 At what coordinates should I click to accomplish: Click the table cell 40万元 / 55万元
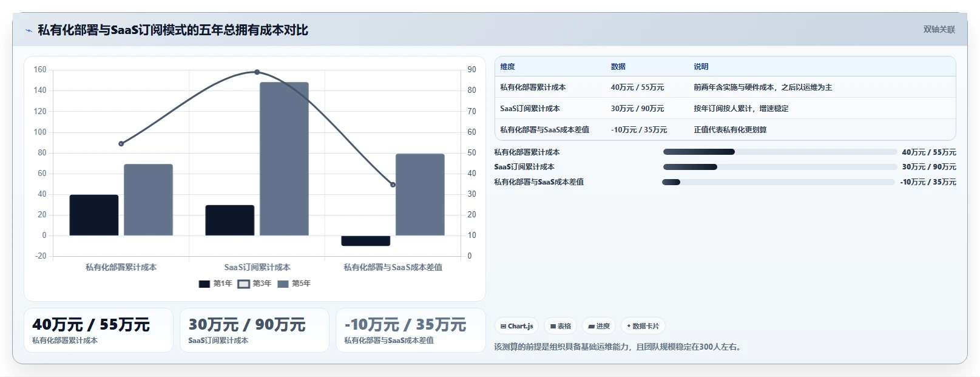tap(637, 87)
